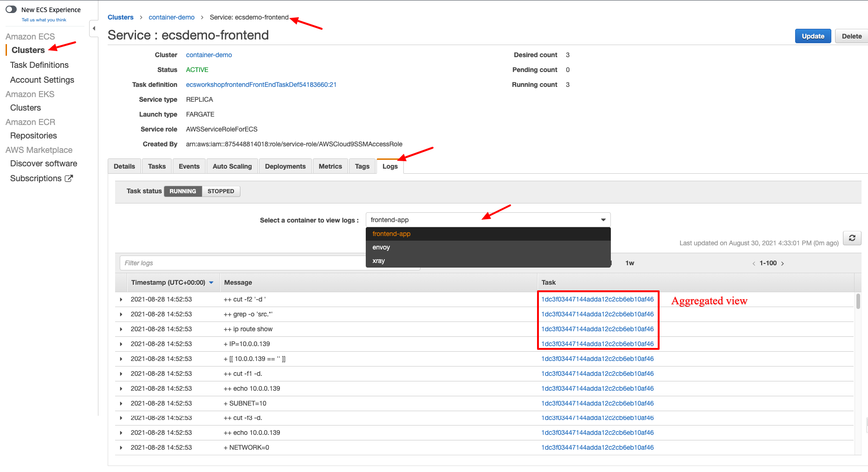Viewport: 868px width, 472px height.
Task: Click the Update button
Action: [813, 36]
